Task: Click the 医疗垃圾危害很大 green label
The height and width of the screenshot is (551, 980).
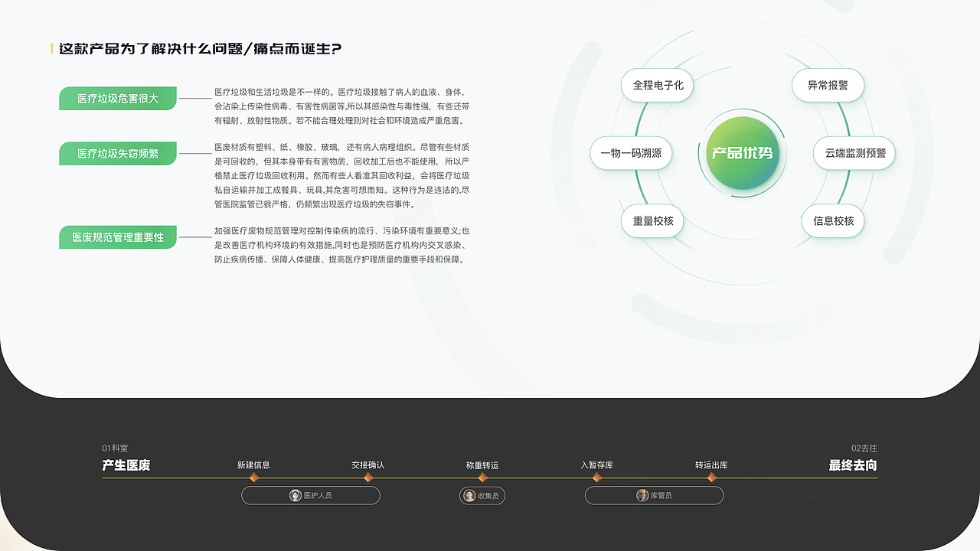Action: click(x=118, y=99)
